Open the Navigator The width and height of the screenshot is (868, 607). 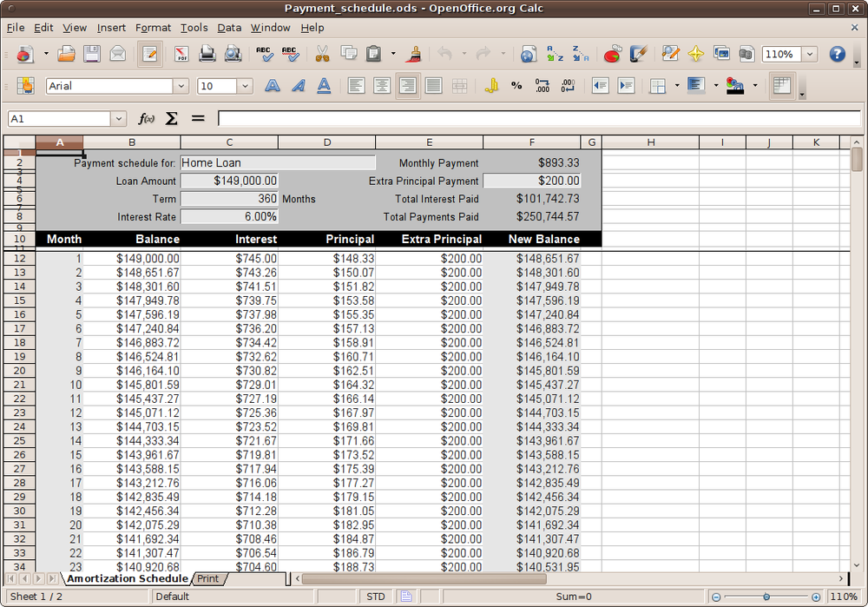point(694,54)
